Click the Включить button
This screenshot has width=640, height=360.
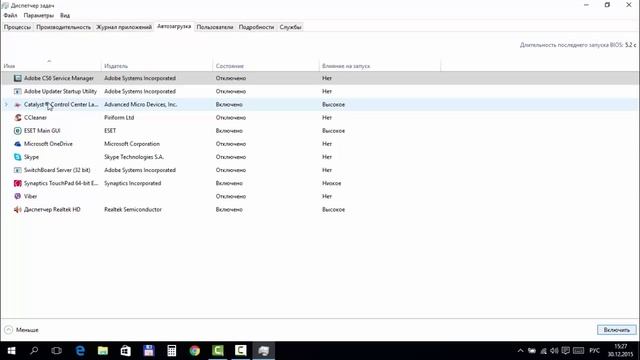click(x=617, y=330)
